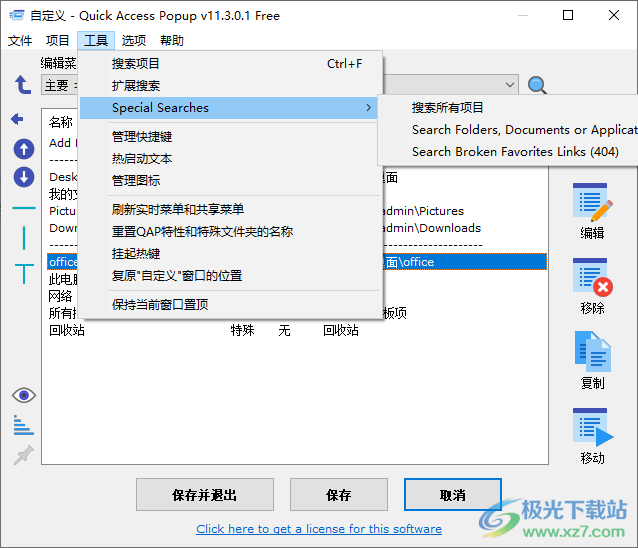Click the up-level back arrow icon
The height and width of the screenshot is (548, 638).
pos(23,85)
